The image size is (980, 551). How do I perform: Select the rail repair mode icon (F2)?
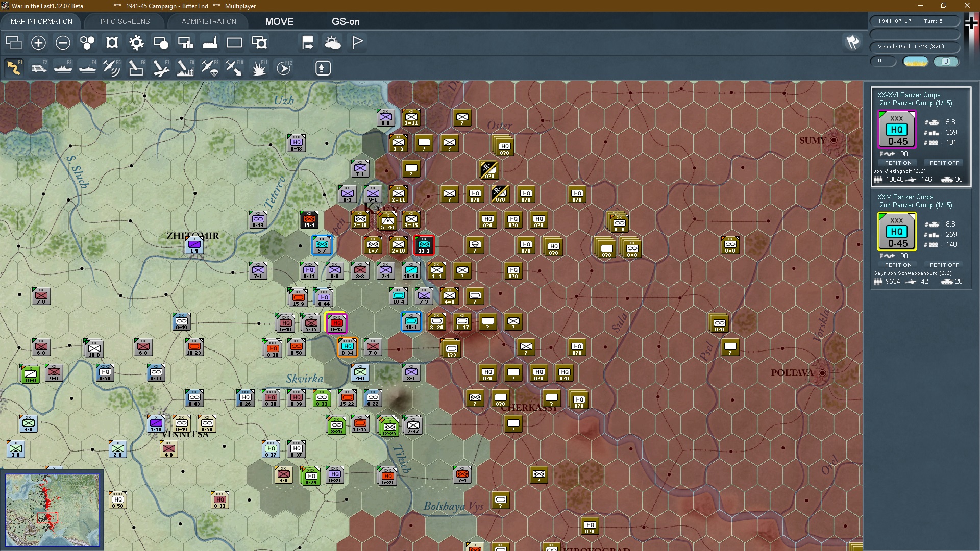(x=38, y=68)
